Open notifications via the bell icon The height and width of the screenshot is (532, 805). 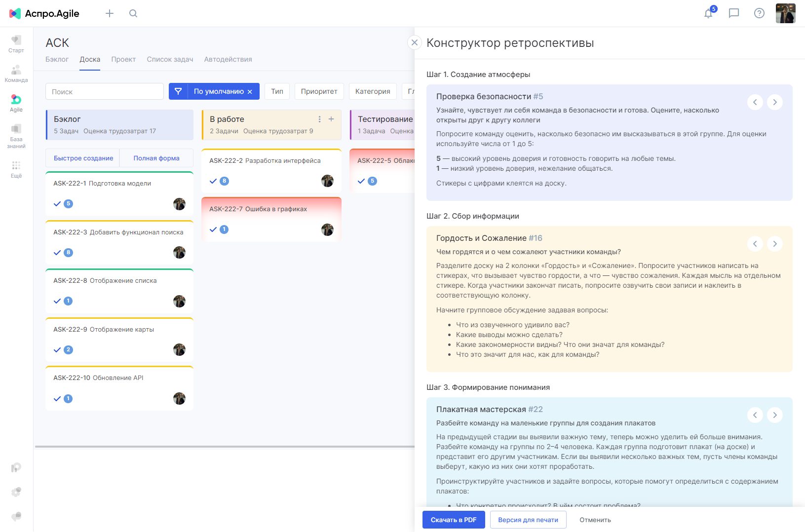[x=709, y=13]
